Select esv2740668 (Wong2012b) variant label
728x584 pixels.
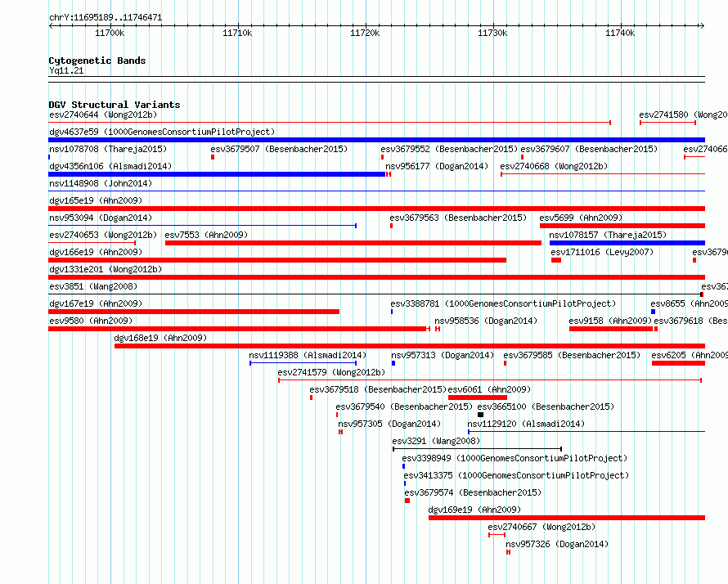(x=554, y=166)
